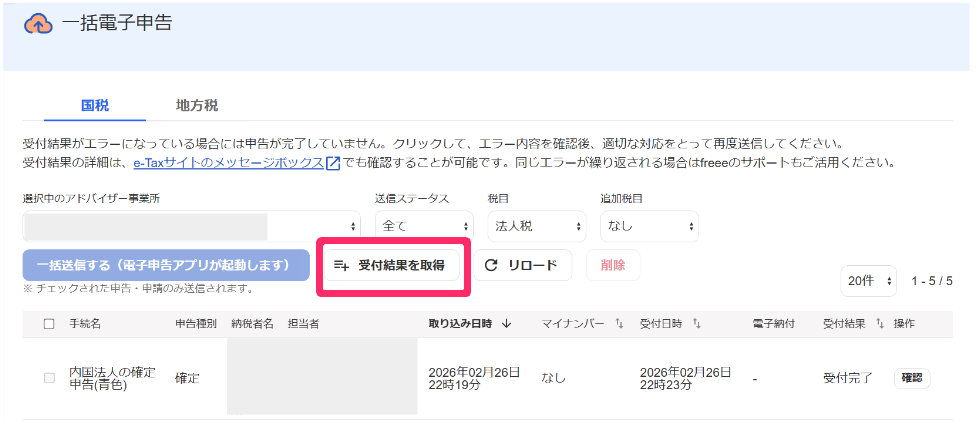This screenshot has height=423, width=978.
Task: Click the 内国法人の確定申告(青色) procedure name
Action: pos(112,379)
